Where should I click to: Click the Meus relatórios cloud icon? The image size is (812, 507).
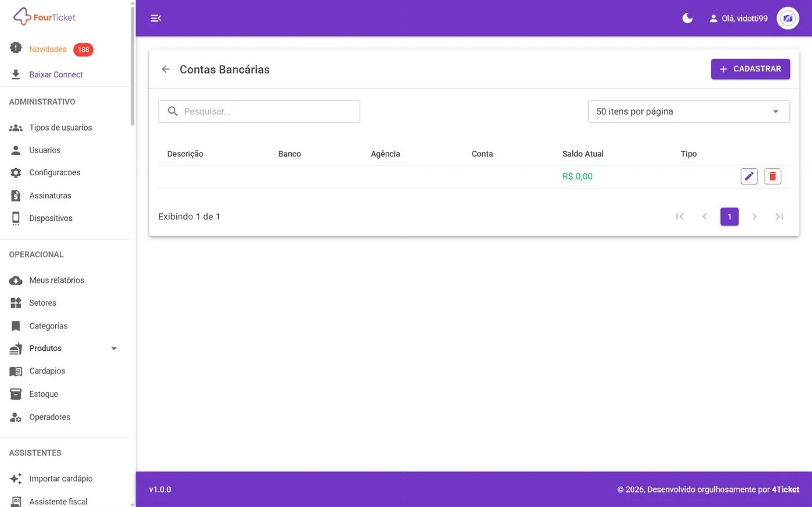(x=16, y=280)
